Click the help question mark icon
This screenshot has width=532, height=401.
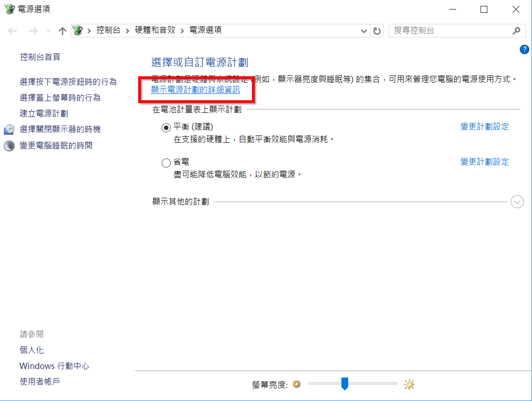pyautogui.click(x=524, y=50)
